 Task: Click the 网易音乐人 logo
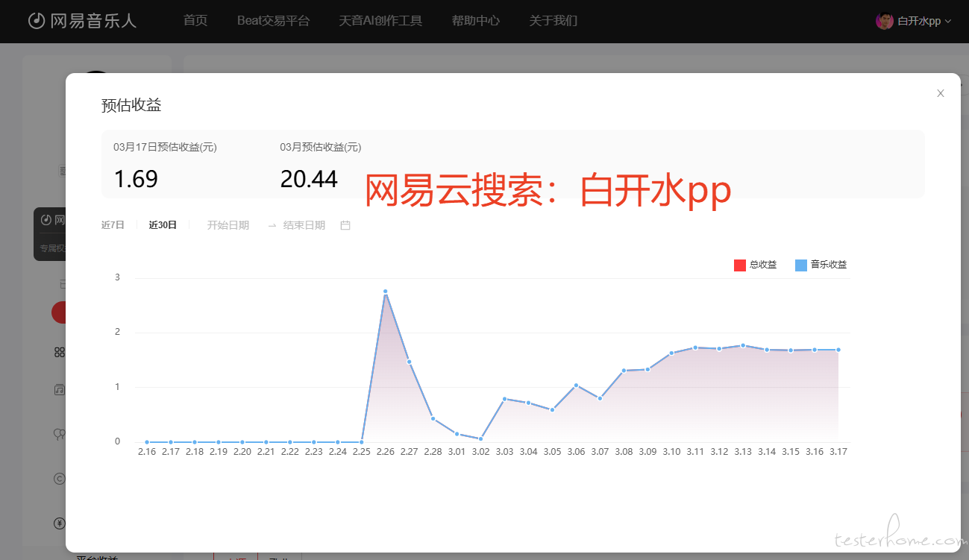pos(82,21)
